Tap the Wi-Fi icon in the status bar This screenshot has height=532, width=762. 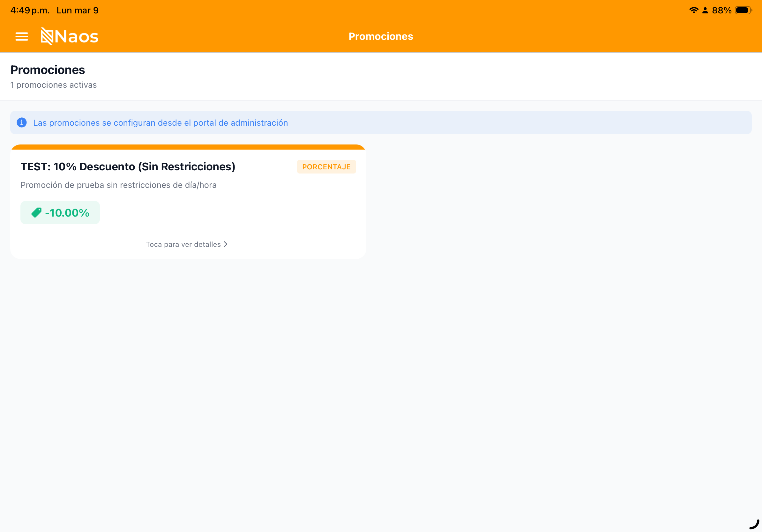tap(693, 10)
